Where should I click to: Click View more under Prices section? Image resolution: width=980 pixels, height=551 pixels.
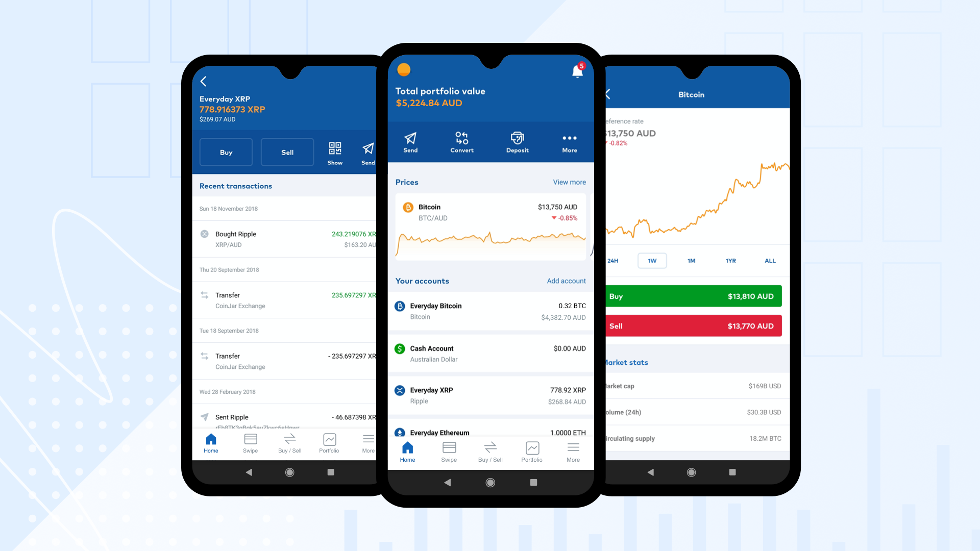click(569, 182)
